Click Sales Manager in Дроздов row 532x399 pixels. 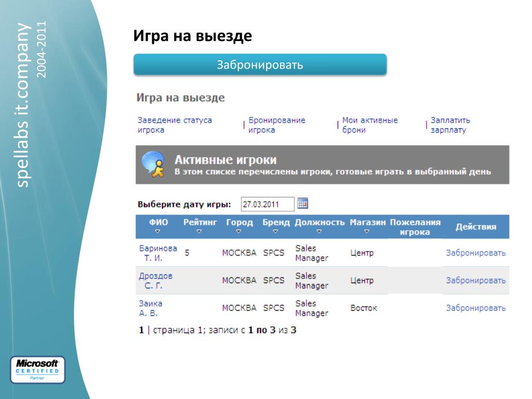(312, 281)
